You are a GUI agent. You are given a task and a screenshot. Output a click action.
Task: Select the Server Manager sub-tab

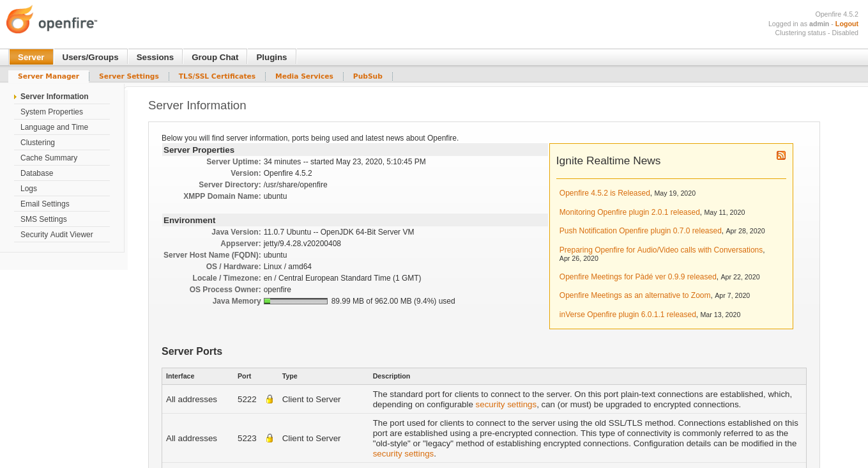[x=49, y=76]
